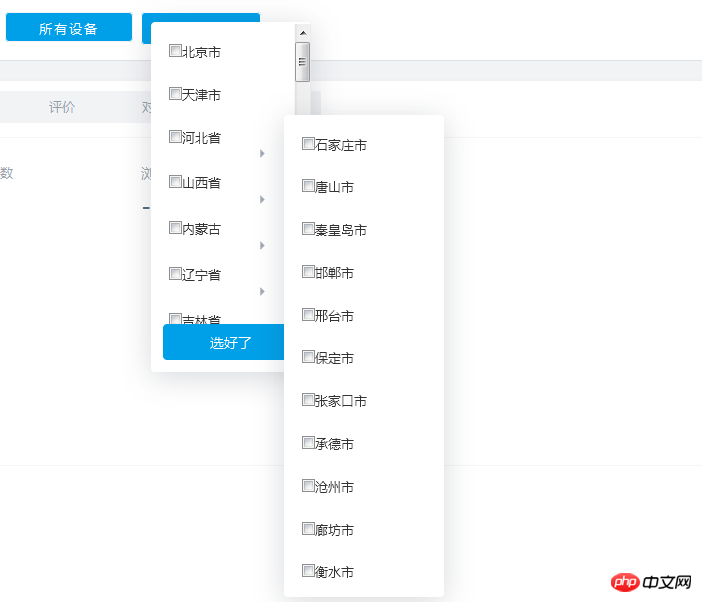This screenshot has height=602, width=702.
Task: Click the 秦皇岛市 label text
Action: [341, 230]
